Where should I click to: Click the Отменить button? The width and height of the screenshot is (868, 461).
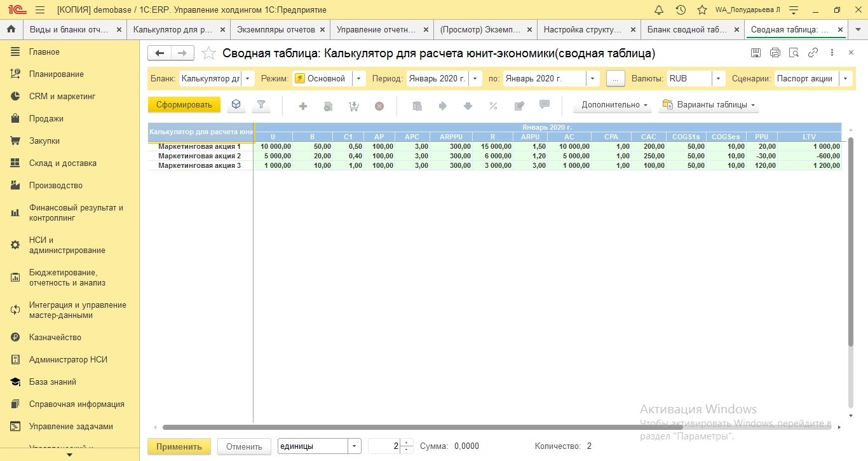tap(244, 446)
